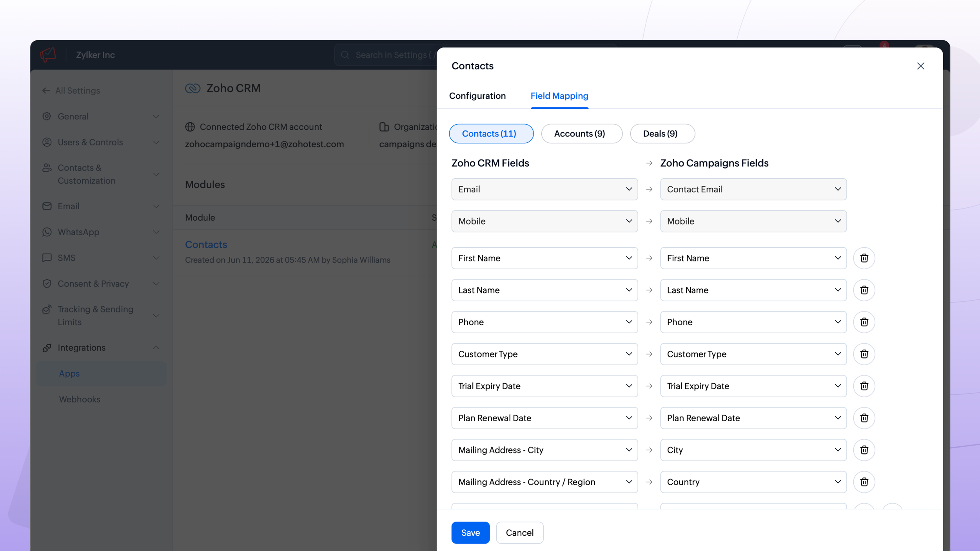Open the Campaigns Country dropdown
The height and width of the screenshot is (551, 980).
pyautogui.click(x=753, y=482)
